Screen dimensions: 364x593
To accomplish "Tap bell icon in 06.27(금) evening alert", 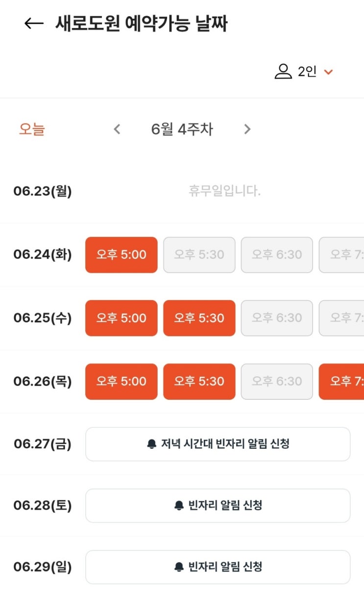I will [151, 444].
